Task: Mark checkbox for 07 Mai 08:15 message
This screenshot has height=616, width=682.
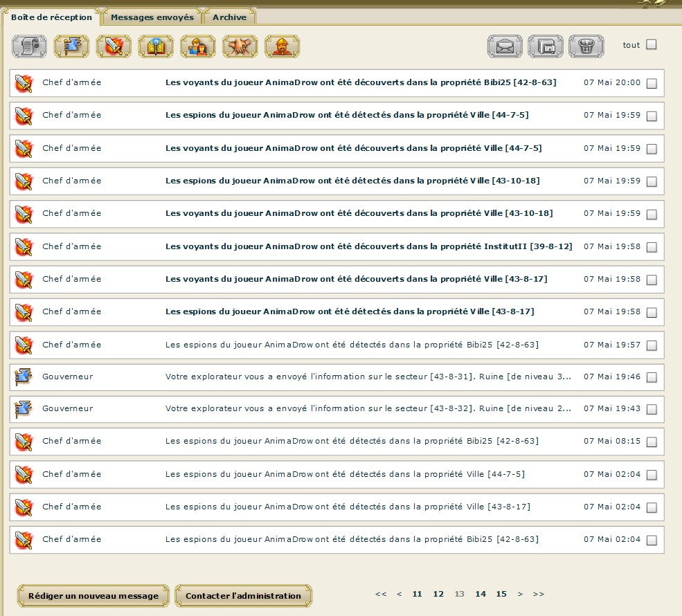Action: pyautogui.click(x=652, y=442)
